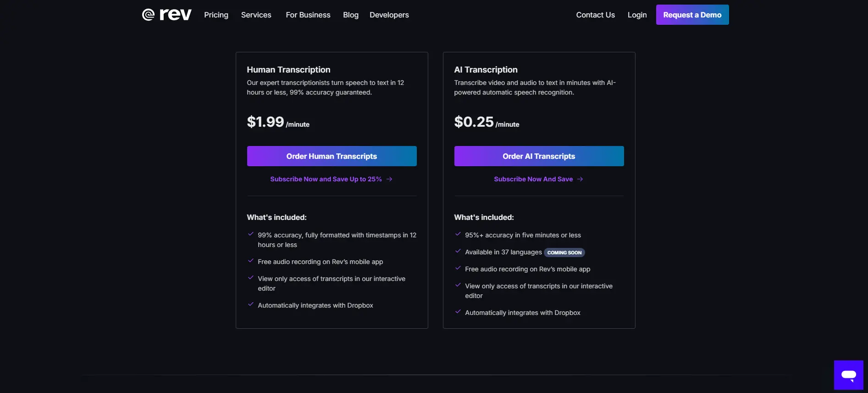The width and height of the screenshot is (868, 393).
Task: Click Order Human Transcripts button
Action: [332, 156]
